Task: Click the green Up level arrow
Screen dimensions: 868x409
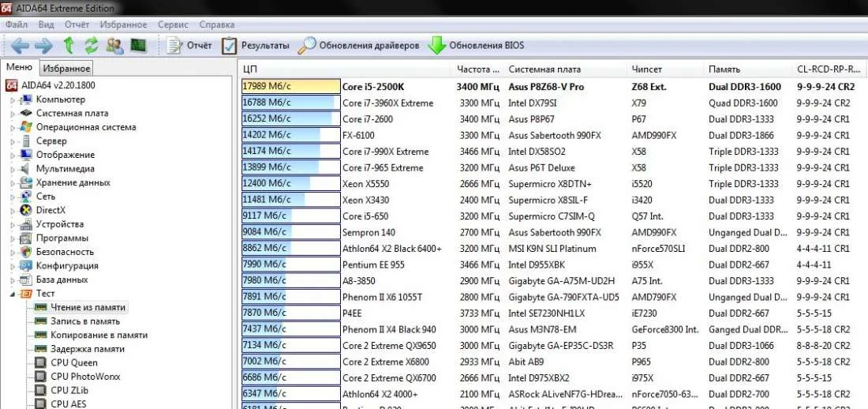Action: [x=69, y=45]
